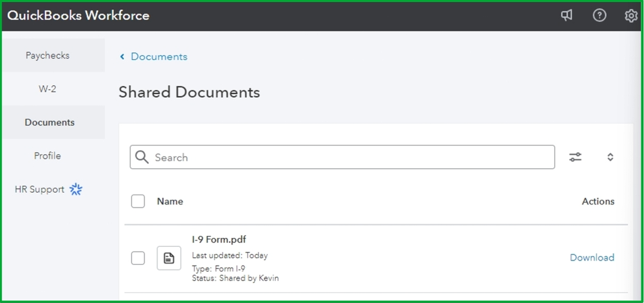The image size is (644, 303).
Task: Open the help question mark icon
Action: (x=600, y=15)
